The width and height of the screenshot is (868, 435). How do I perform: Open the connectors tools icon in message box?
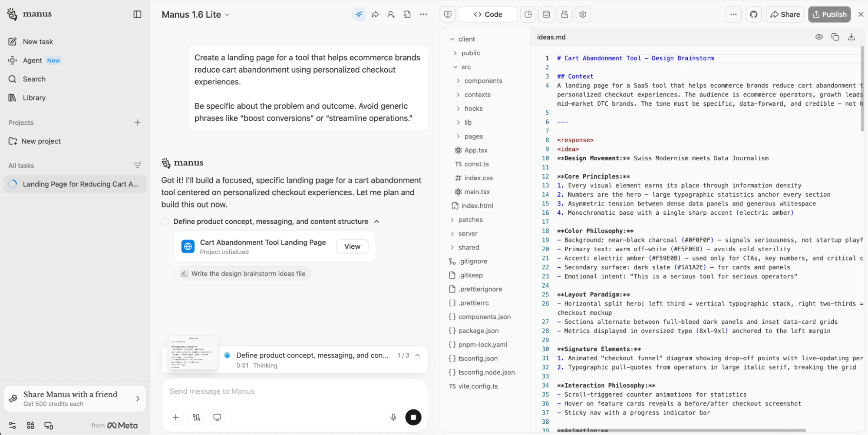pos(196,417)
